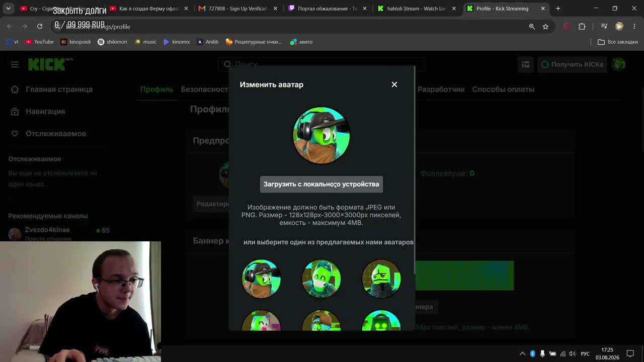The image size is (644, 362).
Task: Open the vt bookmark
Action: (x=12, y=42)
